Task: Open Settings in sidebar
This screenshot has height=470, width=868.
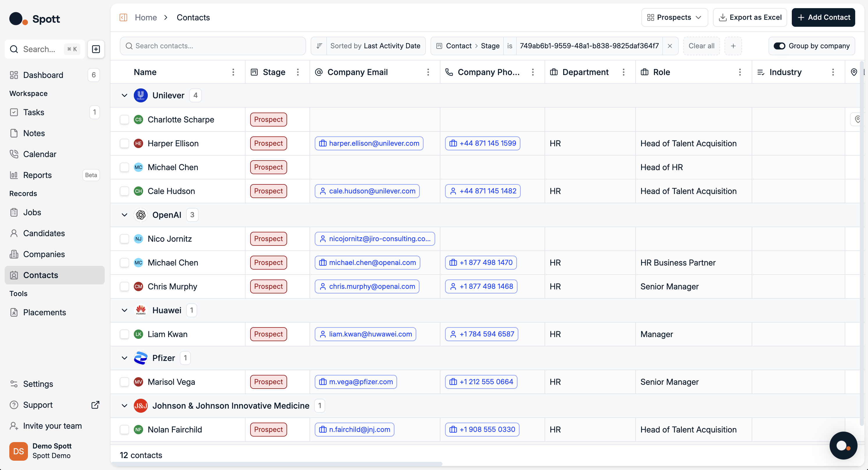Action: [55, 384]
